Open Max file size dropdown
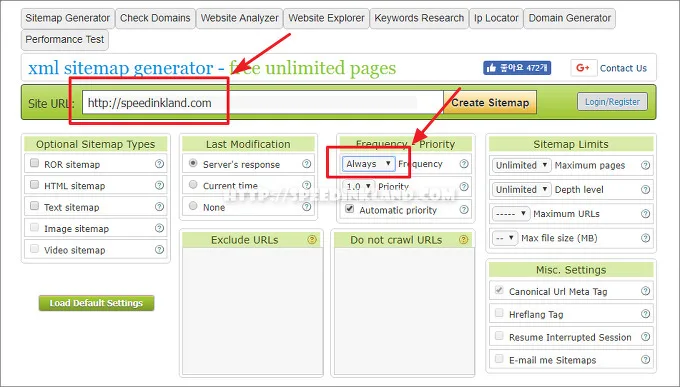The image size is (680, 387). (x=505, y=238)
